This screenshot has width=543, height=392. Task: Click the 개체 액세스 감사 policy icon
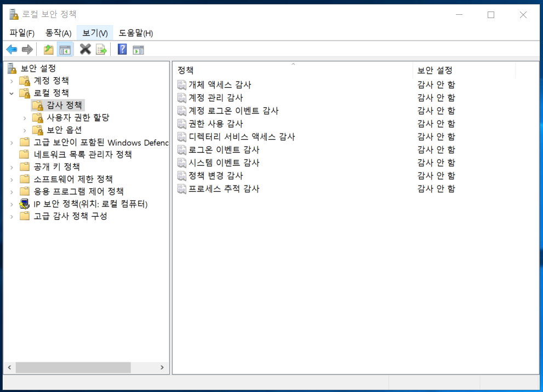pyautogui.click(x=182, y=85)
